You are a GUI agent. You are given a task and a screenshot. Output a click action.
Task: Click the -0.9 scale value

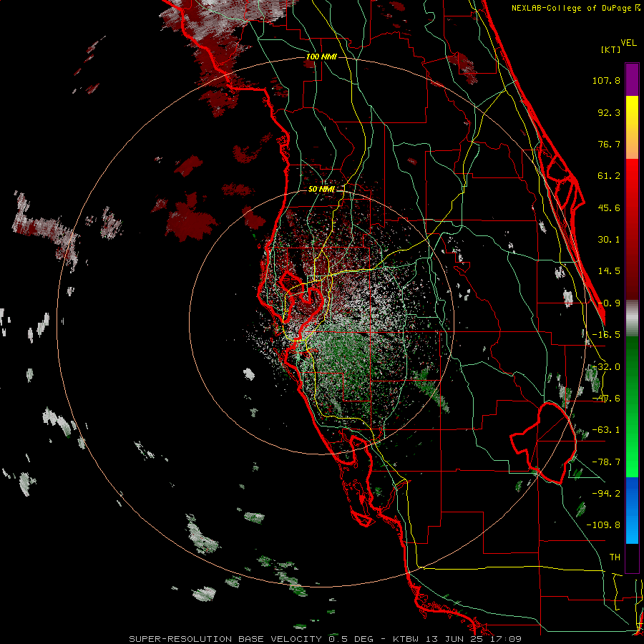point(609,303)
